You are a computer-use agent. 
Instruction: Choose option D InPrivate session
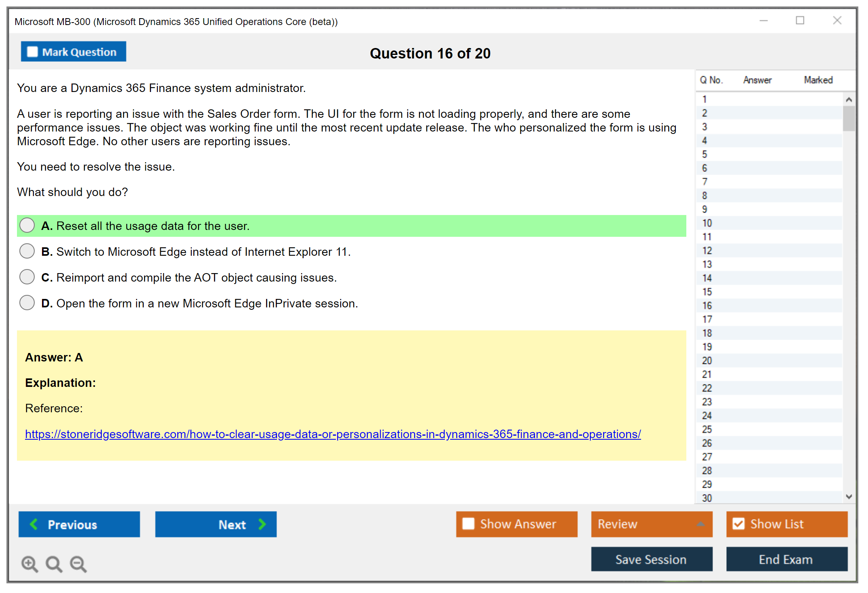[x=27, y=303]
